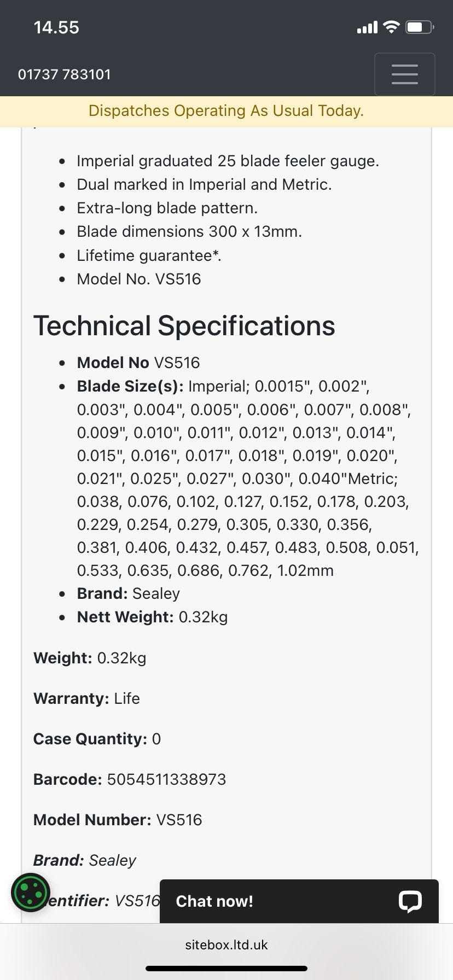Screen dimensions: 453x980
Task: Tap the cellular signal strength icon
Action: pos(367,27)
